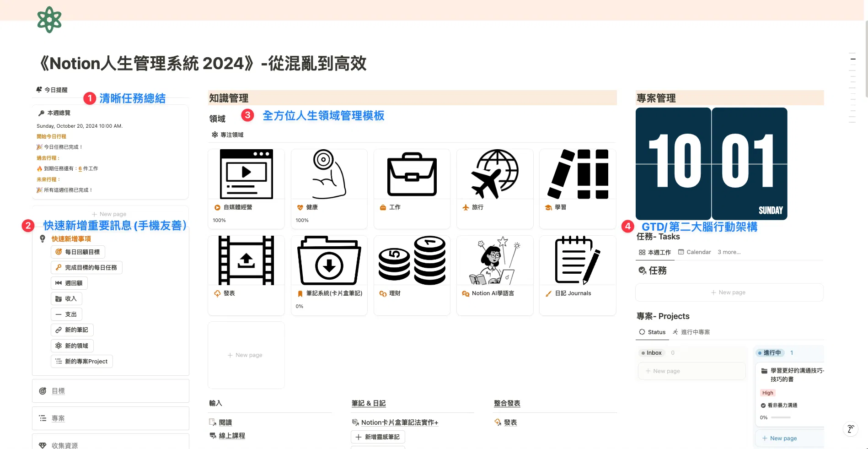Toggle the 看非暴力溝通 task check circle
The height and width of the screenshot is (449, 868).
tap(763, 406)
